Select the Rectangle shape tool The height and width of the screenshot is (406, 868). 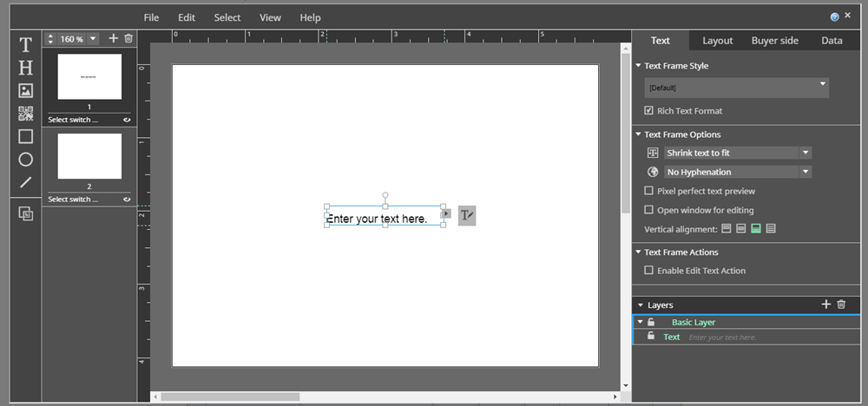25,136
